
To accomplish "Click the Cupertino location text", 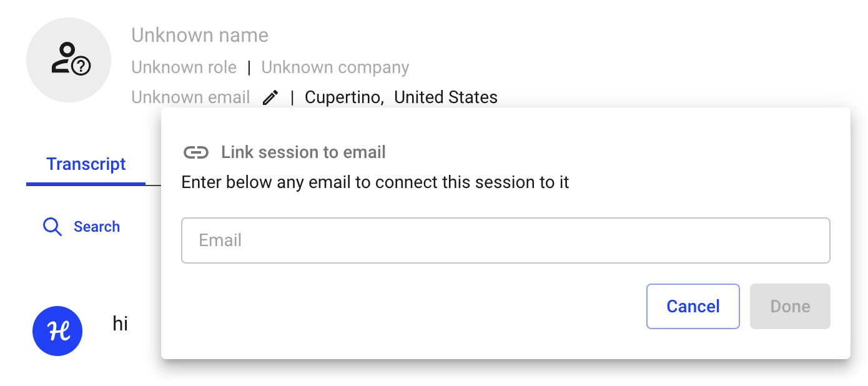I will click(344, 97).
